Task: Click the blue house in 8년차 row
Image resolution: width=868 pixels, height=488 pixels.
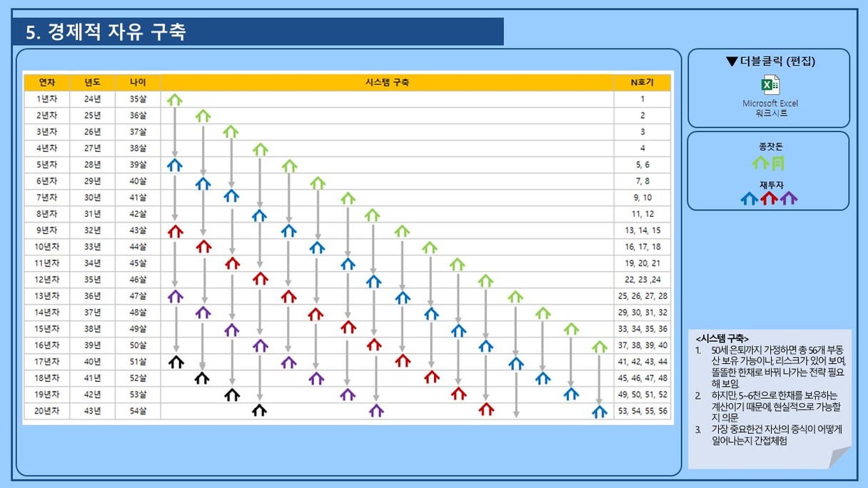Action: [260, 215]
